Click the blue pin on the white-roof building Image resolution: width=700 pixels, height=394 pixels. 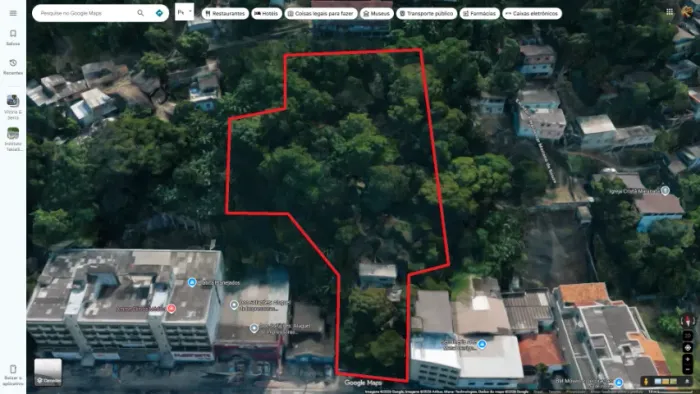point(482,344)
